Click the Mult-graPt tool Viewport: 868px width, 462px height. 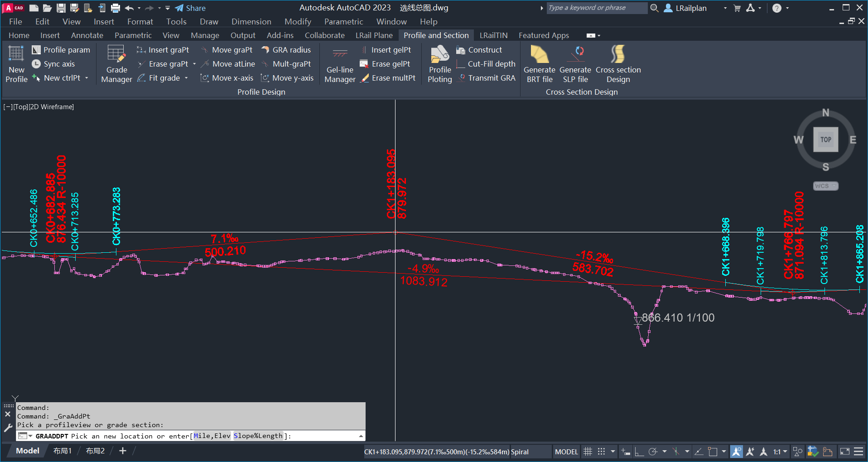pyautogui.click(x=286, y=64)
